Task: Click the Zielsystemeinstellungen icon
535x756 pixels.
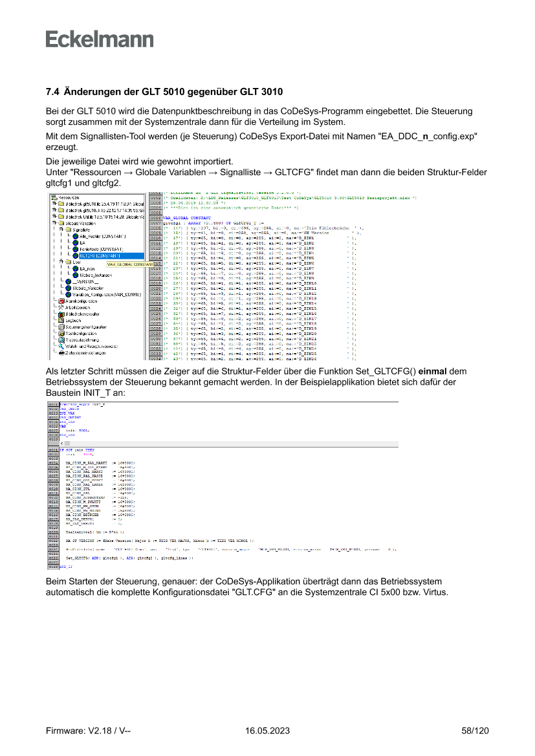Action: [x=61, y=353]
